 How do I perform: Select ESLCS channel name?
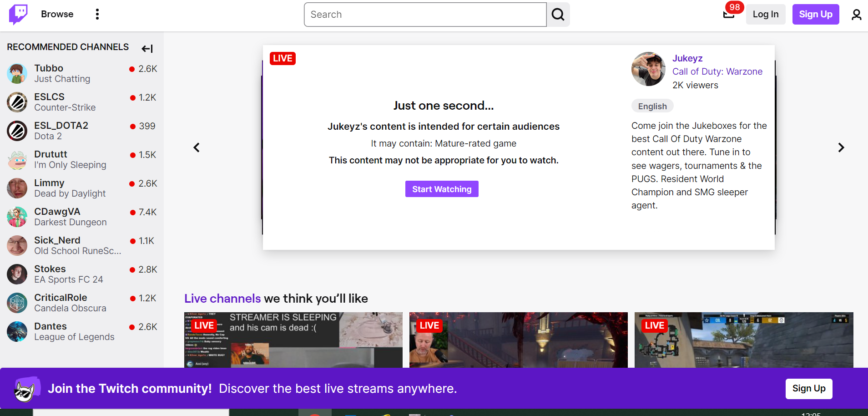point(50,97)
